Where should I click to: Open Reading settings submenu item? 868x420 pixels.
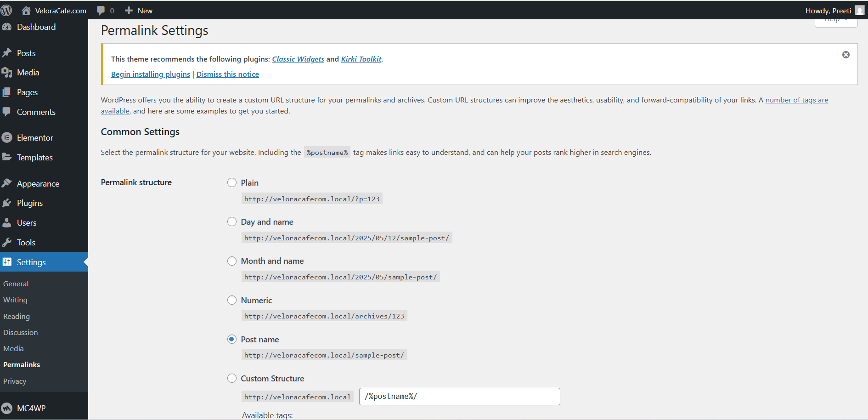click(17, 316)
